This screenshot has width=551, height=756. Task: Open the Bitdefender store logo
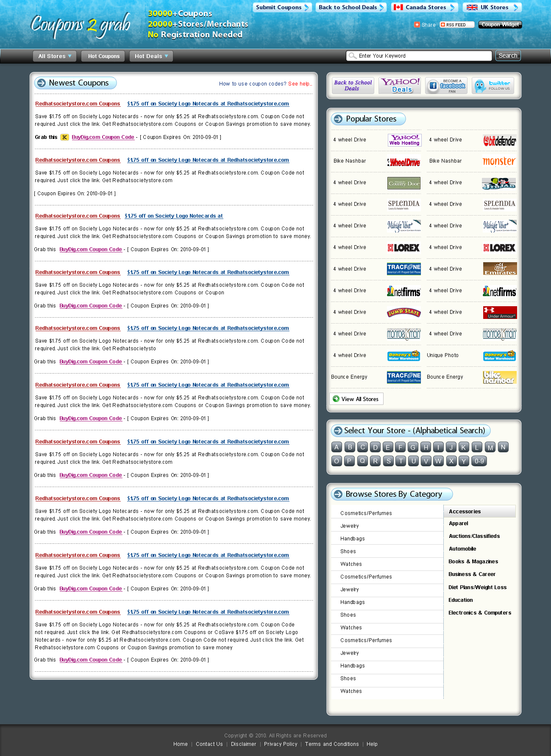point(500,141)
